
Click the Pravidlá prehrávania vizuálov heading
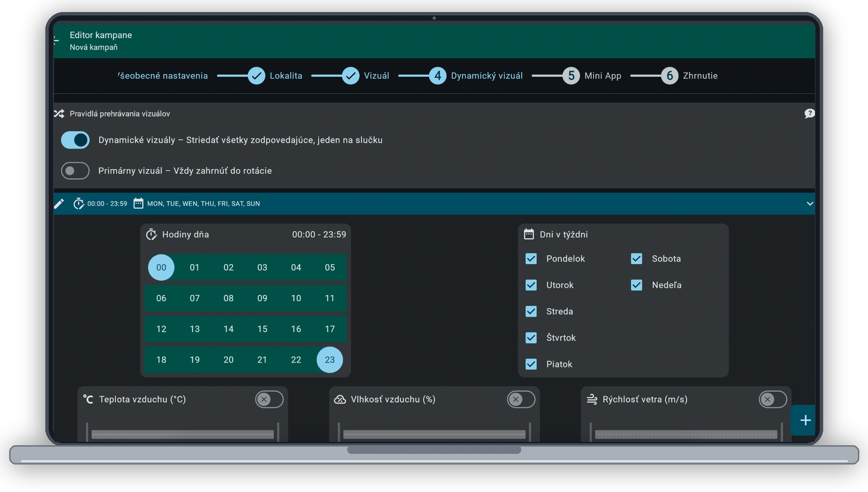120,114
